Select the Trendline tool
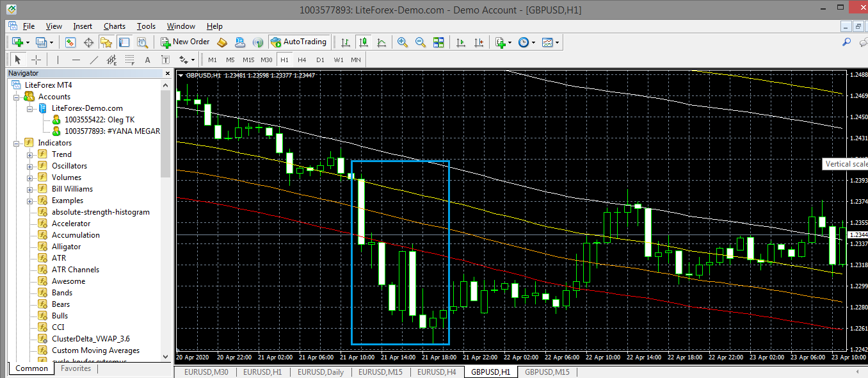Image resolution: width=868 pixels, height=378 pixels. pyautogui.click(x=93, y=60)
